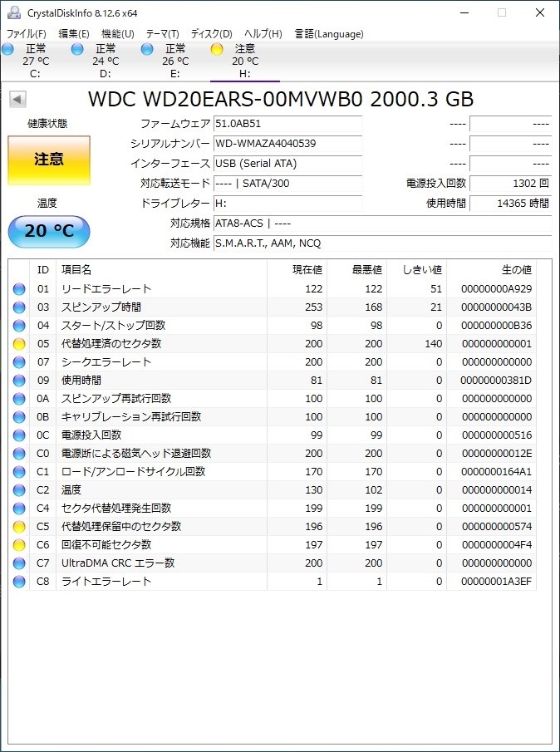Viewport: 560px width, 752px height.
Task: Click the blue status icon for ID 07
Action: click(19, 362)
